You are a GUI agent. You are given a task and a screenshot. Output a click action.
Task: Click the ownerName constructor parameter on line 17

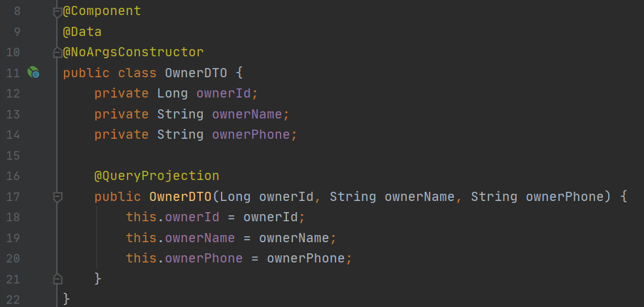420,197
